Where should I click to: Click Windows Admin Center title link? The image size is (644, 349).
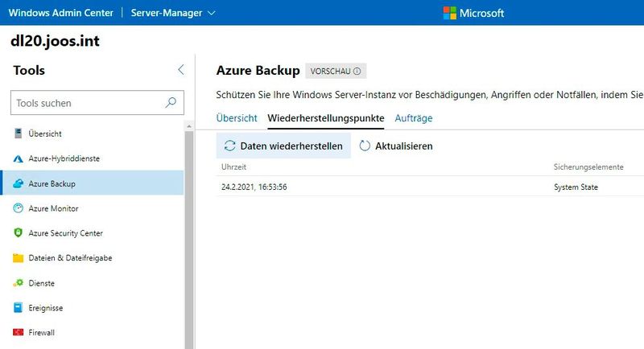coord(61,13)
